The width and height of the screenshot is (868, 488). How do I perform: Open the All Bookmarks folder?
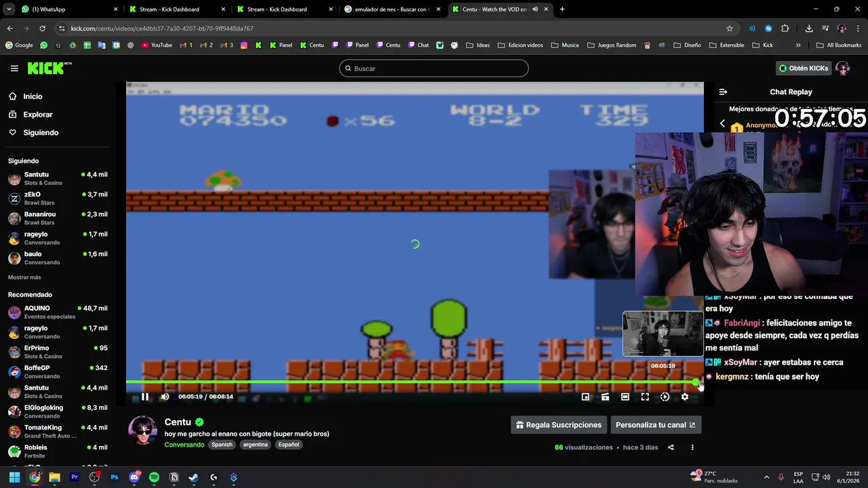838,45
